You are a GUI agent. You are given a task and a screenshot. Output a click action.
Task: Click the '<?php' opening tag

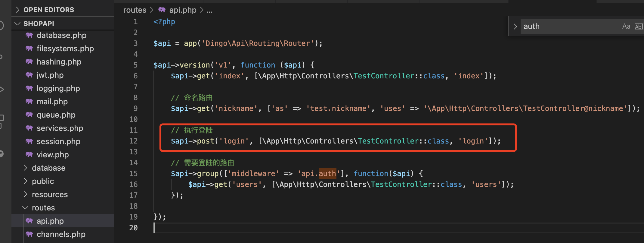164,22
